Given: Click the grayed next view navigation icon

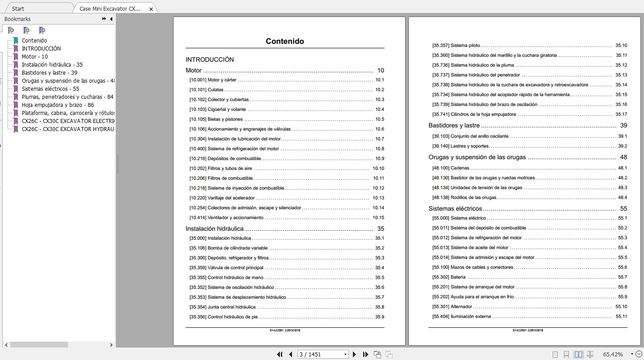Looking at the screenshot, I should point(389,354).
